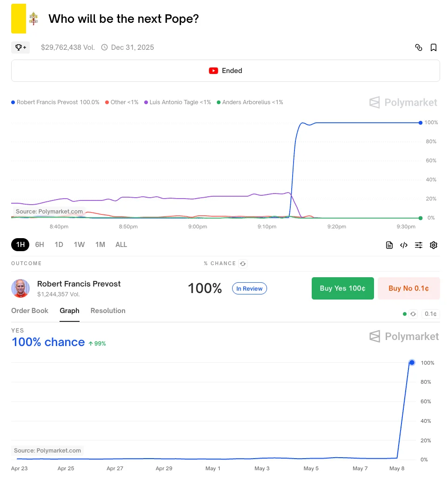Click the Buy Yes 100¢ button

(x=343, y=288)
